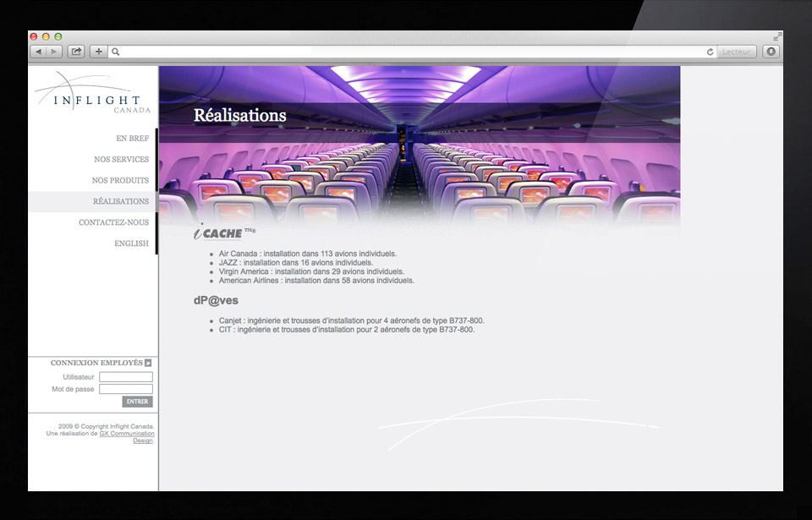Click arrow icon beside Connexion Employés
Screen dimensions: 812x520
148,363
